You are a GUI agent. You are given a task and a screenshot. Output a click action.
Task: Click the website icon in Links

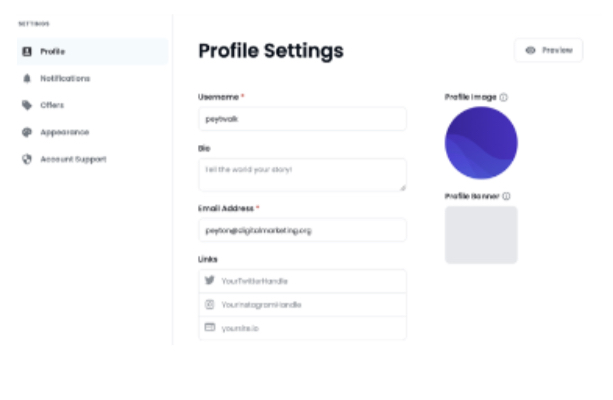(x=210, y=327)
